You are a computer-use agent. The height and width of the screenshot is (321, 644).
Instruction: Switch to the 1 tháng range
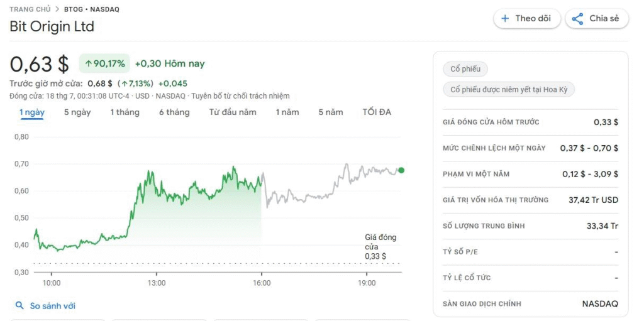click(x=125, y=112)
